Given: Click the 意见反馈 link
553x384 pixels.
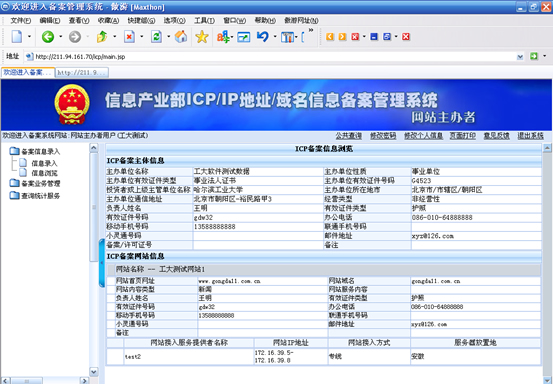Looking at the screenshot, I should coord(497,136).
